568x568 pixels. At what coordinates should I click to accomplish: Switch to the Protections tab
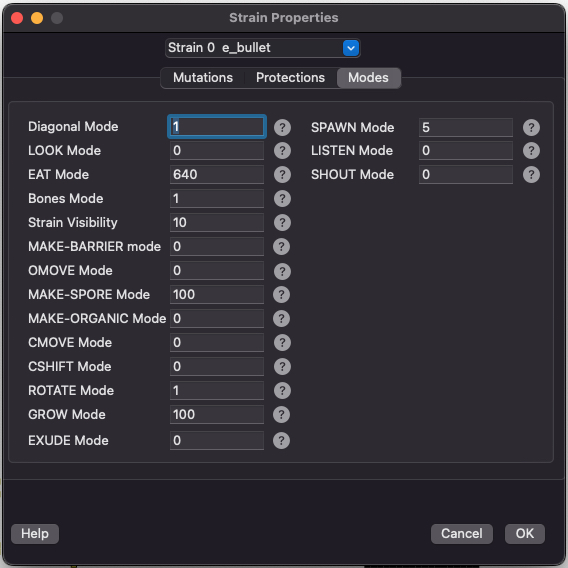291,78
